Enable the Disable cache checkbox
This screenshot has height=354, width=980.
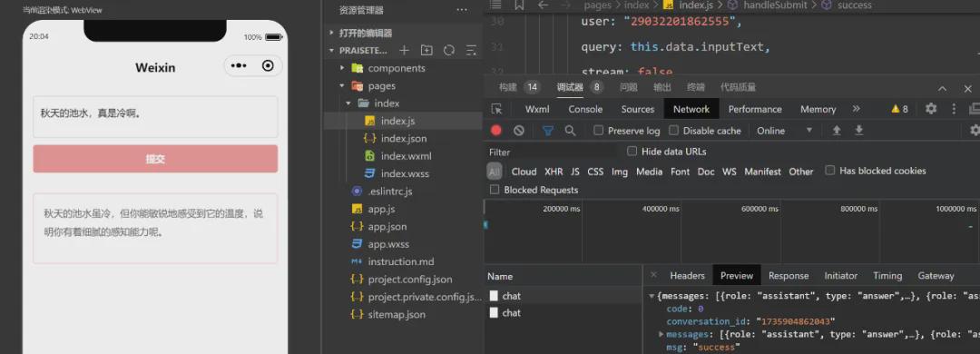click(673, 130)
